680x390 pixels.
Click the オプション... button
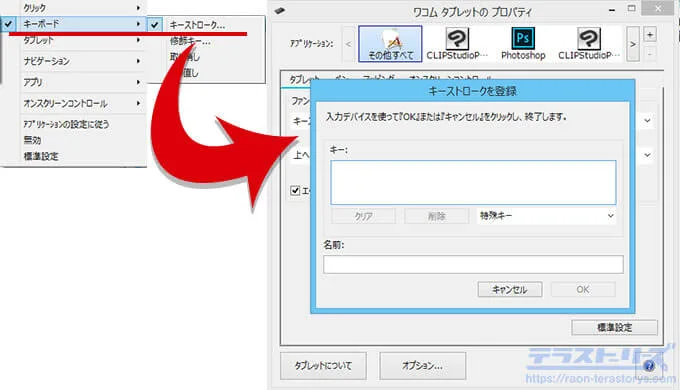tap(422, 366)
